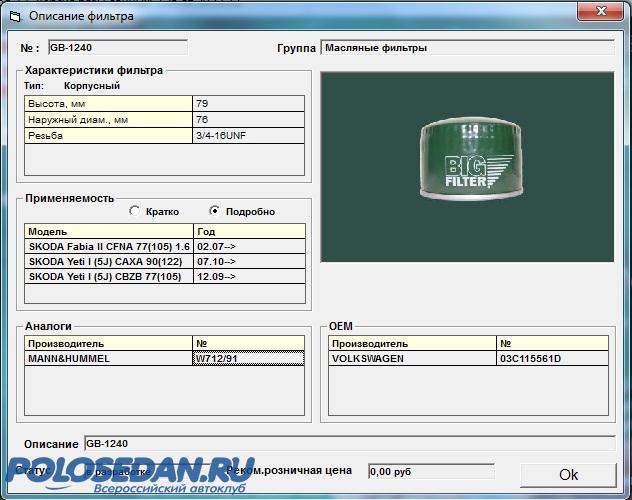Click the Big Filter product image
Screen dimensions: 632x500
(466, 166)
